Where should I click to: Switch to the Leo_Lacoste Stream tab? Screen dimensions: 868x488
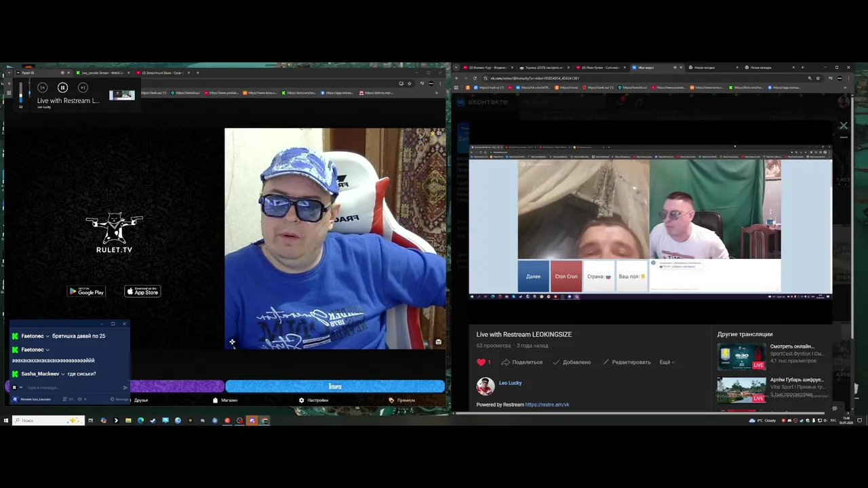click(102, 73)
